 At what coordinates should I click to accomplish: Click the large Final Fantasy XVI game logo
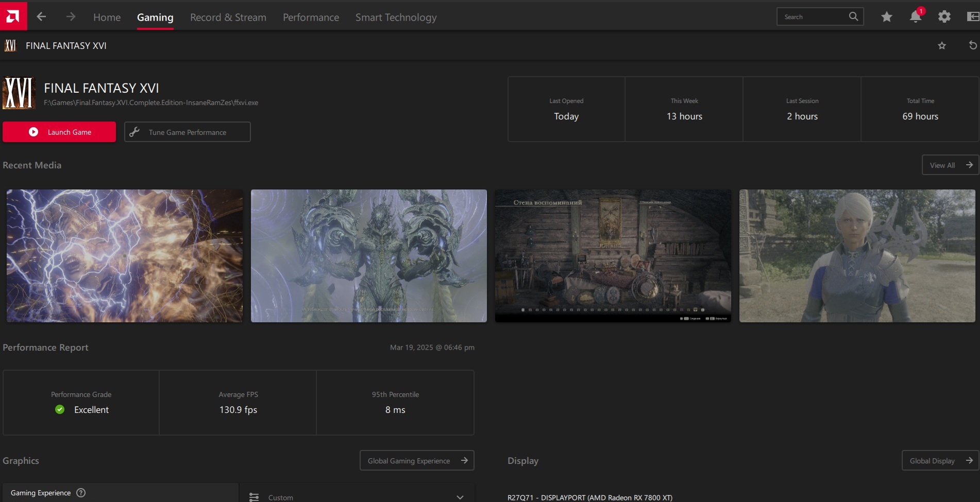pos(19,93)
